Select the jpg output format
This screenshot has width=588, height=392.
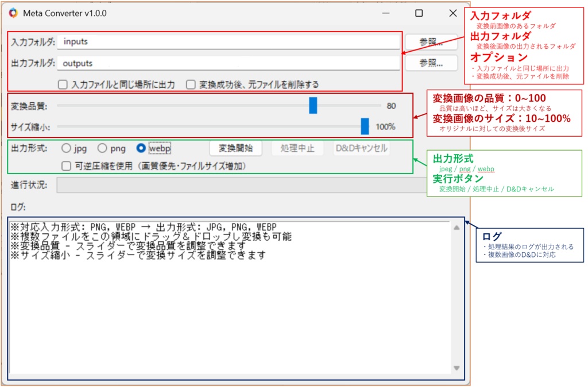(x=66, y=148)
